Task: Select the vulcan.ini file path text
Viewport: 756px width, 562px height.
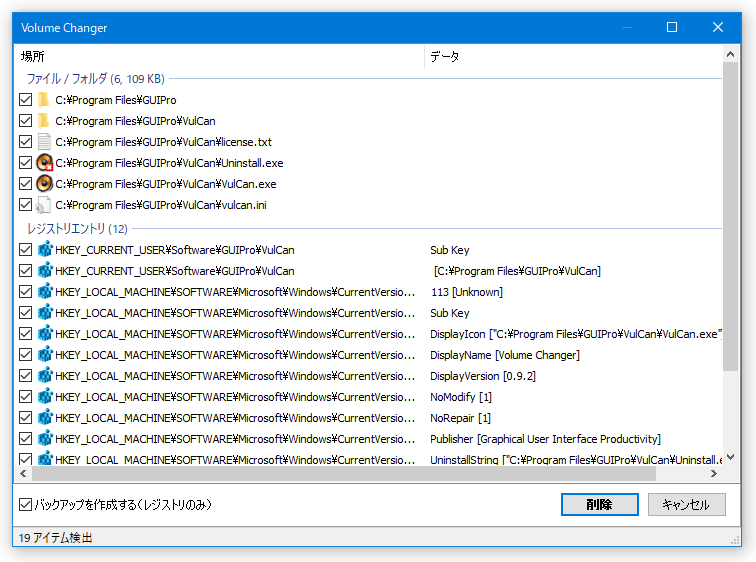Action: (x=161, y=205)
